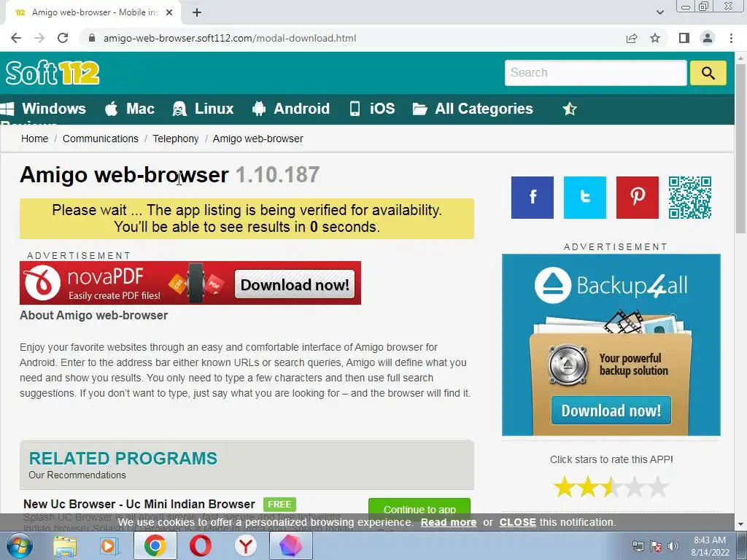Open the browser side panel
The height and width of the screenshot is (560, 747).
[x=684, y=38]
